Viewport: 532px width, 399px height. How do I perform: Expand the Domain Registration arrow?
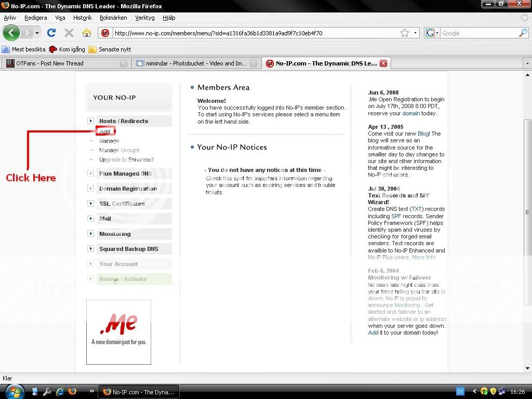pyautogui.click(x=90, y=188)
